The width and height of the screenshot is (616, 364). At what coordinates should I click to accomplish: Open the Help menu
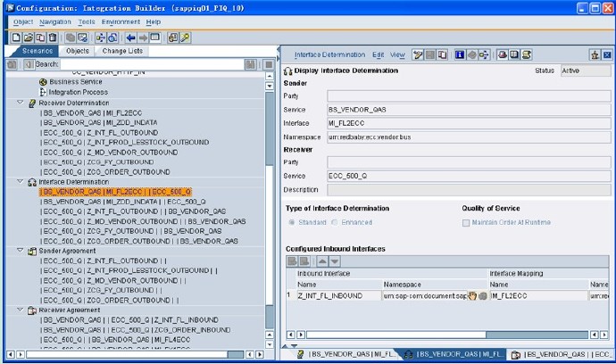point(154,22)
